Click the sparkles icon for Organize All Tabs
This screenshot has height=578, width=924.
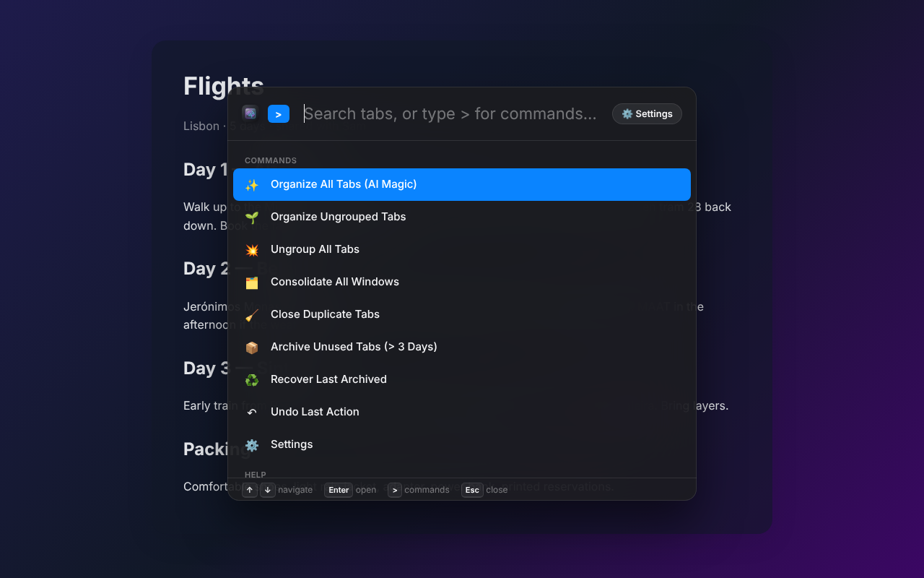[x=252, y=185]
